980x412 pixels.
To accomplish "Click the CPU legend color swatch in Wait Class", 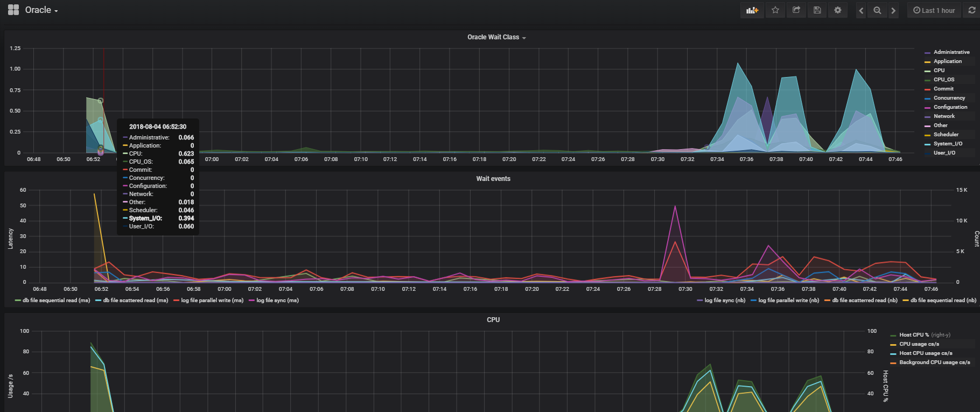I will click(927, 71).
